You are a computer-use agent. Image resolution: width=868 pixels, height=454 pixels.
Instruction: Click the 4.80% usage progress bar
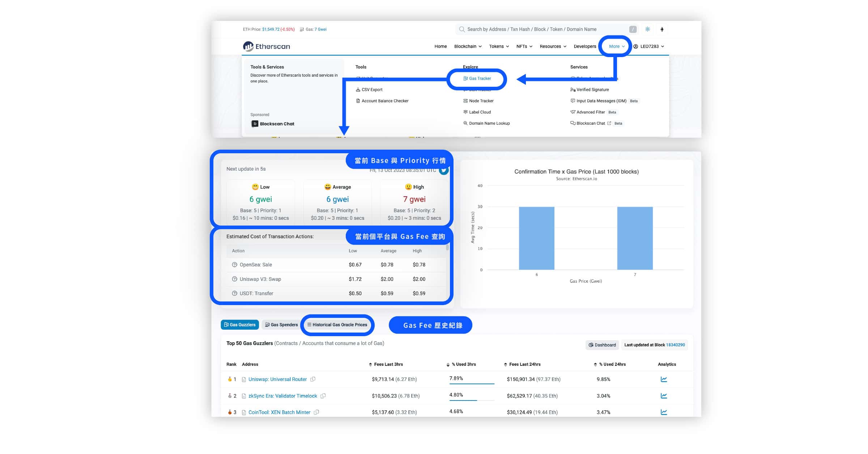click(472, 400)
